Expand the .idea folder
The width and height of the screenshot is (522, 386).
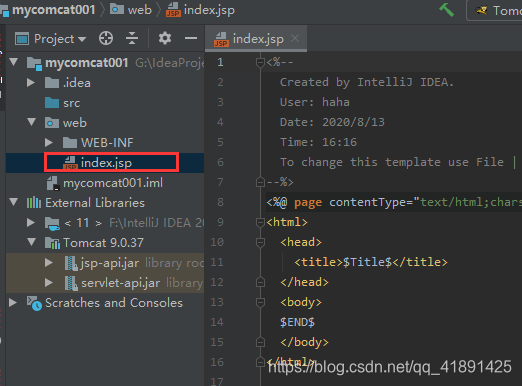pos(31,83)
